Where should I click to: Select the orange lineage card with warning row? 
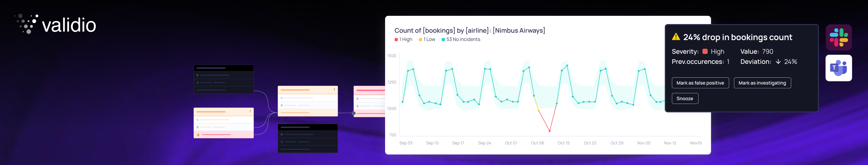tap(224, 123)
